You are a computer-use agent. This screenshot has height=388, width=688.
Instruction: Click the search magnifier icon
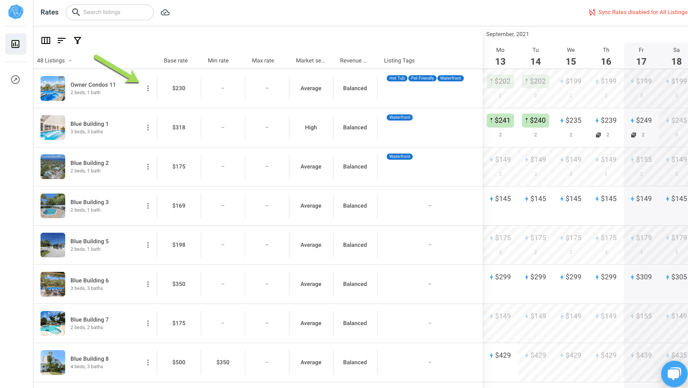coord(76,12)
